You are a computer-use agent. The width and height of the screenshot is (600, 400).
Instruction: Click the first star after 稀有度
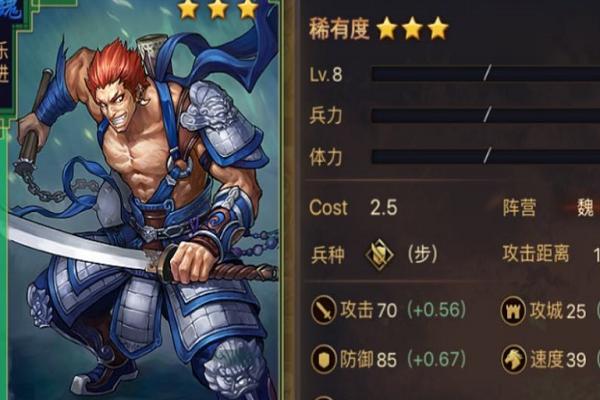(387, 28)
